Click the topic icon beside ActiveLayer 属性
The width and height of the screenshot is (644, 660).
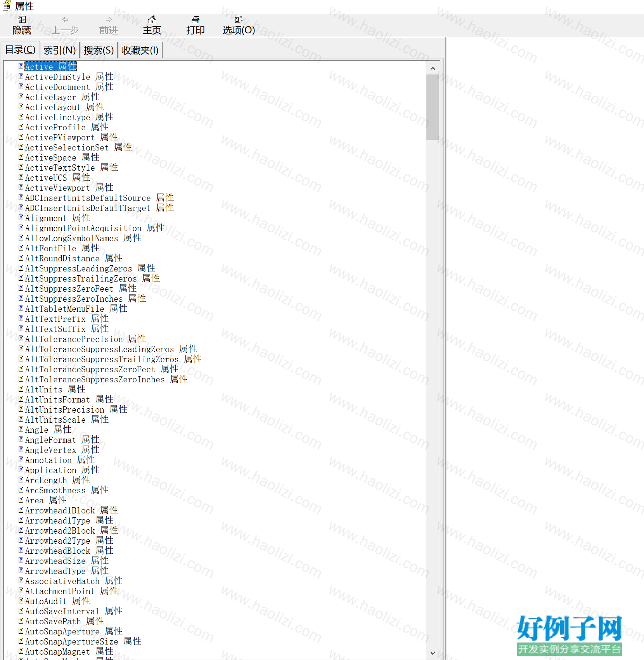[x=21, y=97]
